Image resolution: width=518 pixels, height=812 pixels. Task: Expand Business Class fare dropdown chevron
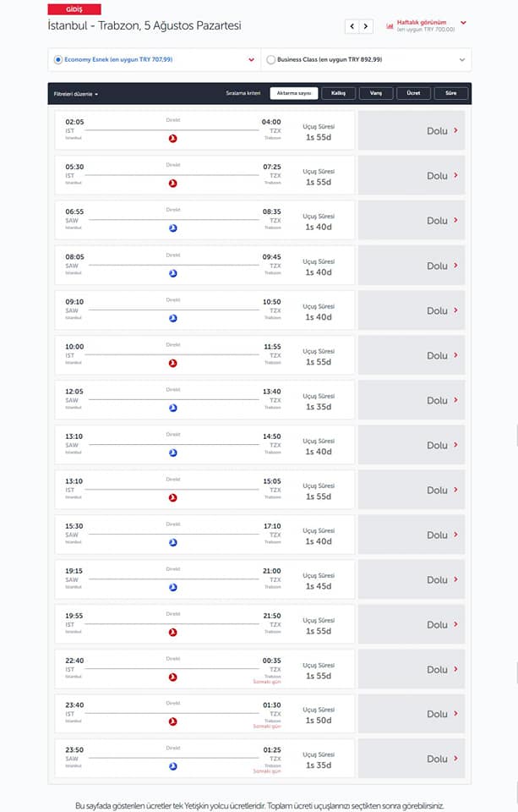462,59
